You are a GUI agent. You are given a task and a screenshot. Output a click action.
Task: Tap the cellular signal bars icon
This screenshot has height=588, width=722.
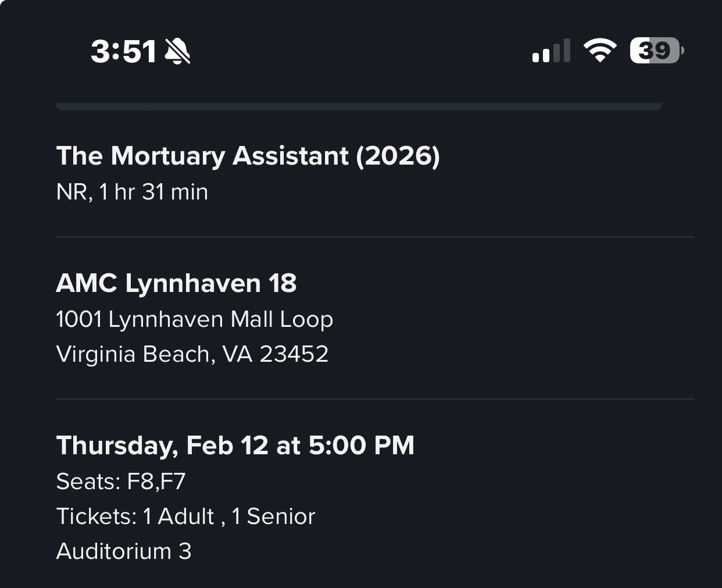click(551, 51)
